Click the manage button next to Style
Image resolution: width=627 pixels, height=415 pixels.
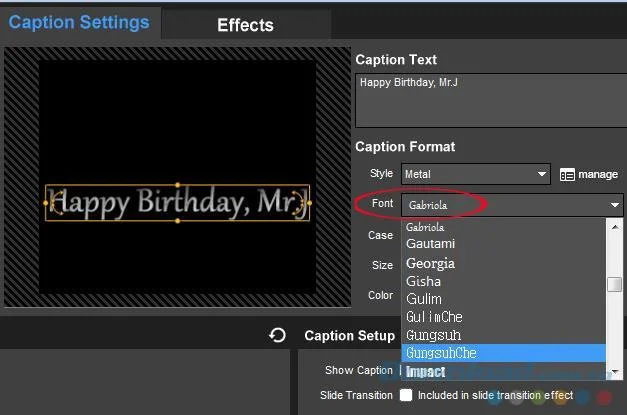589,174
